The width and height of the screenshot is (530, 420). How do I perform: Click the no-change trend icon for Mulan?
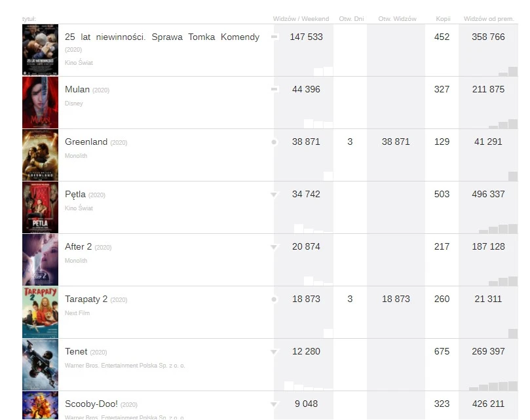tap(274, 89)
